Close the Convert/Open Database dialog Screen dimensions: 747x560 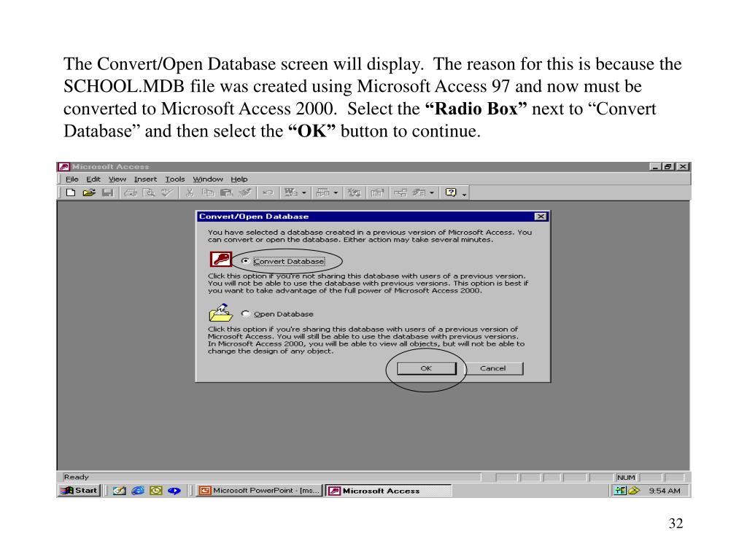tap(541, 217)
